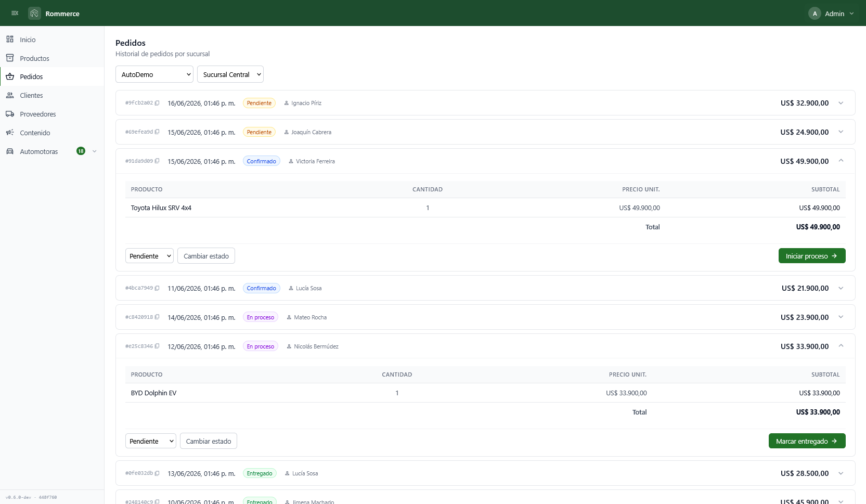Copy order ID #9fcb2a02

tap(157, 103)
